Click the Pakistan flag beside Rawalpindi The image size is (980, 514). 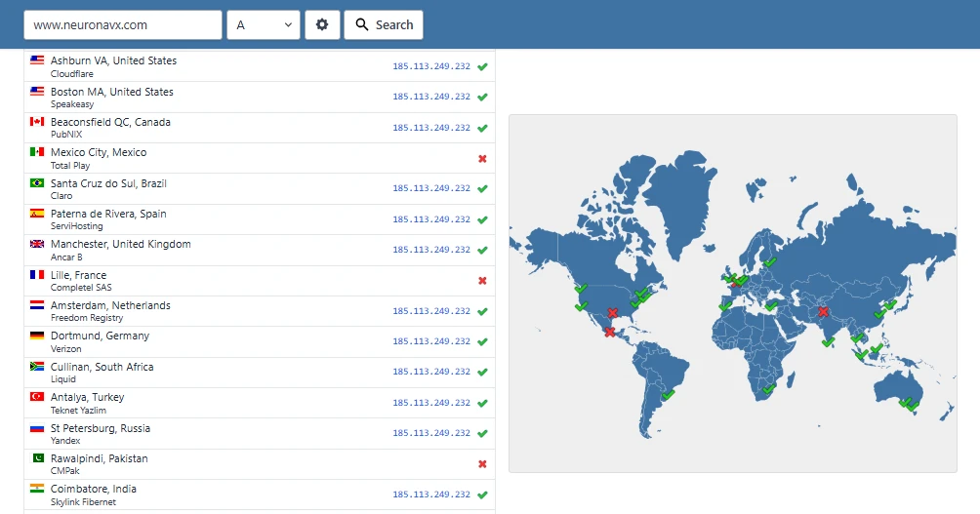(37, 457)
